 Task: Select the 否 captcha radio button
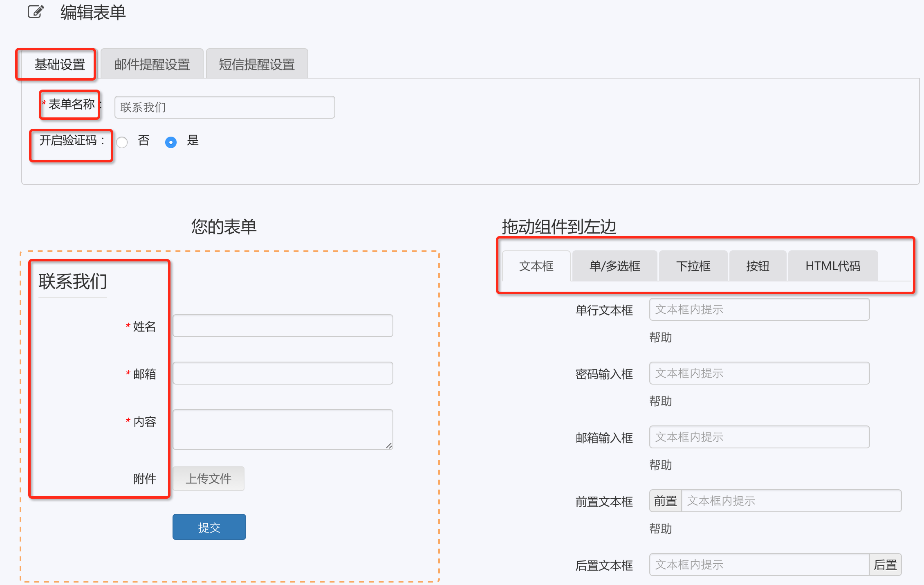[x=122, y=142]
